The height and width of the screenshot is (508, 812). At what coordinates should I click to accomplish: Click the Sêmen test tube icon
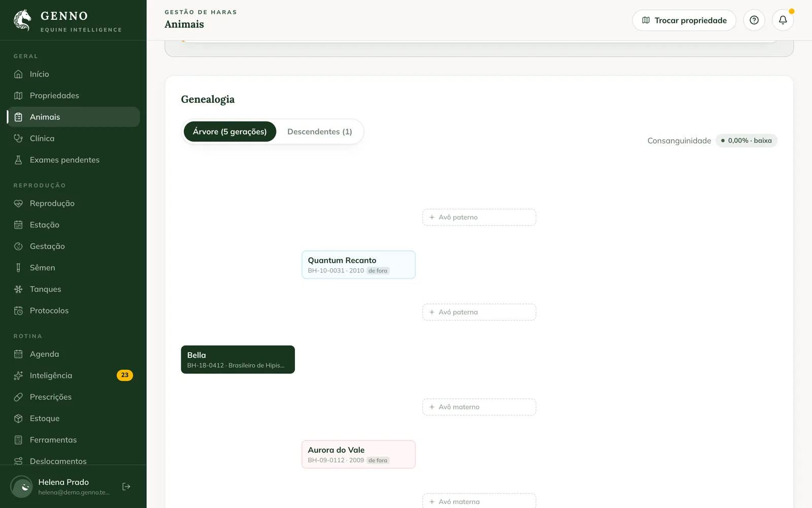18,268
